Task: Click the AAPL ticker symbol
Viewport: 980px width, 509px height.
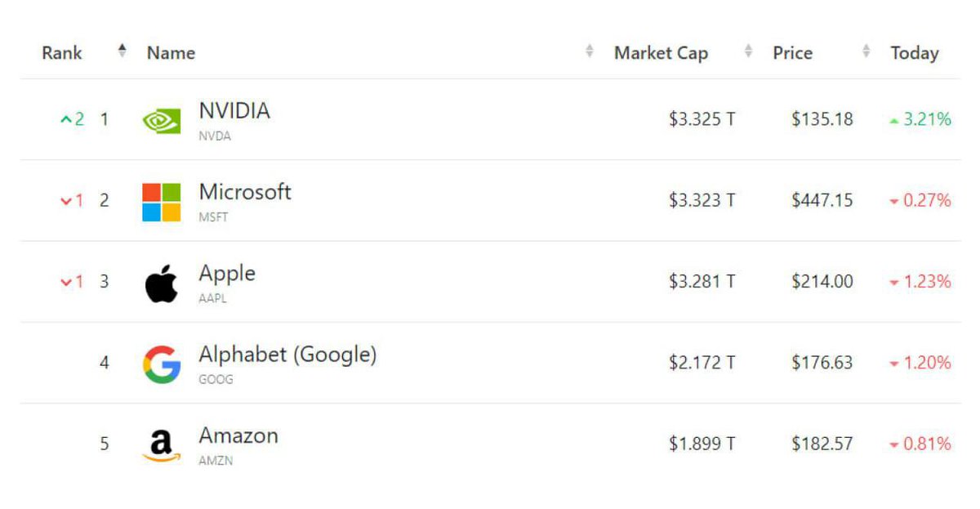Action: point(212,298)
